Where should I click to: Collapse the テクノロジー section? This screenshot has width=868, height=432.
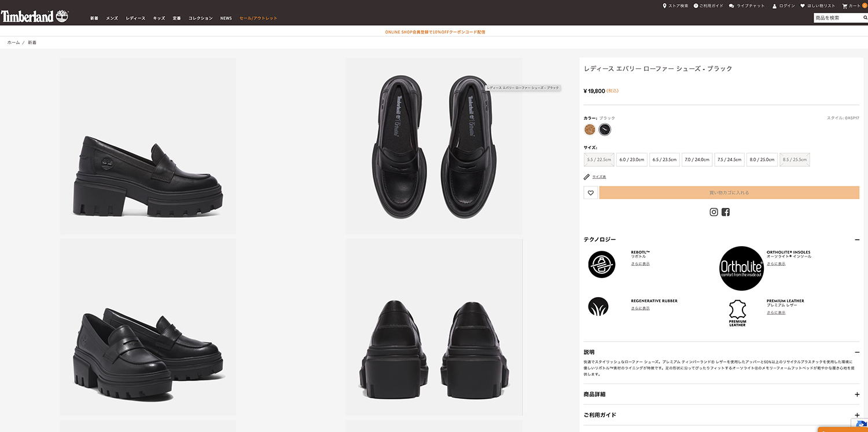point(857,240)
